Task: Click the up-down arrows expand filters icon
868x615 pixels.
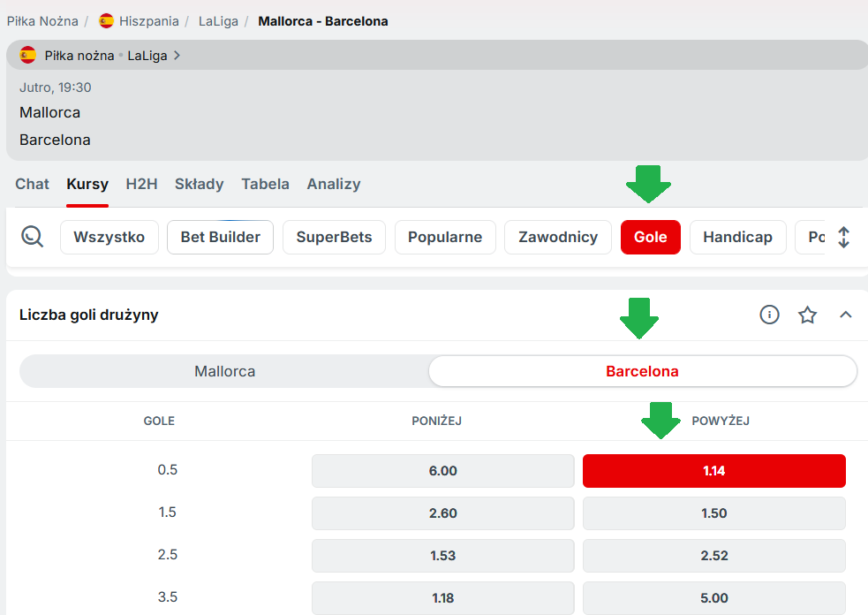Action: tap(843, 237)
